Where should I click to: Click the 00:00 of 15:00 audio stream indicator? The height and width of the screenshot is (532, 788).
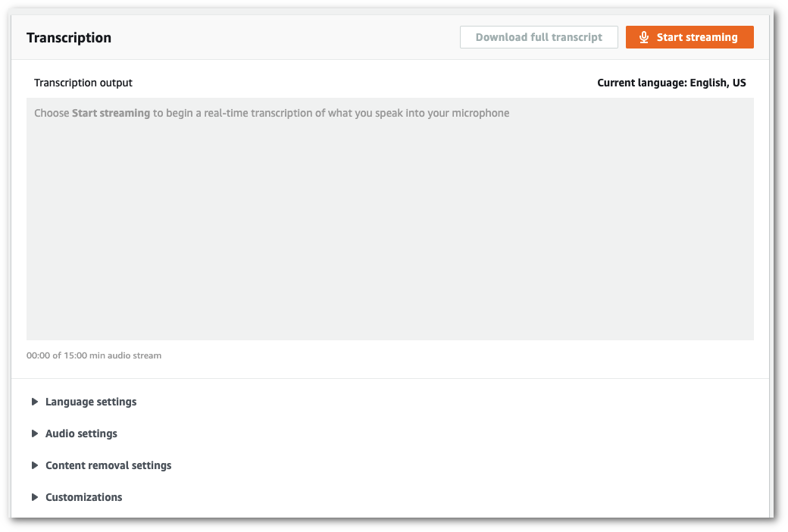94,355
